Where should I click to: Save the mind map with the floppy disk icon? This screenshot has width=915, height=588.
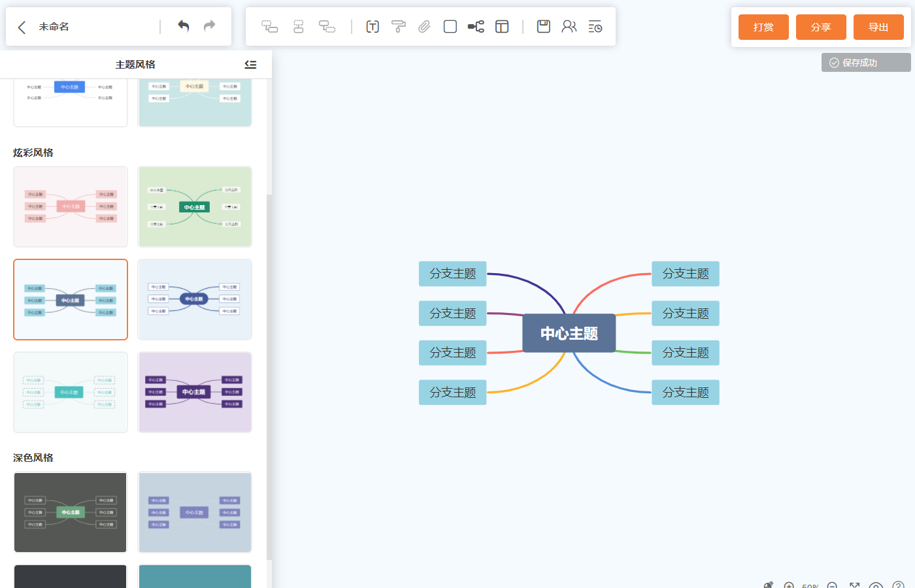click(x=544, y=26)
